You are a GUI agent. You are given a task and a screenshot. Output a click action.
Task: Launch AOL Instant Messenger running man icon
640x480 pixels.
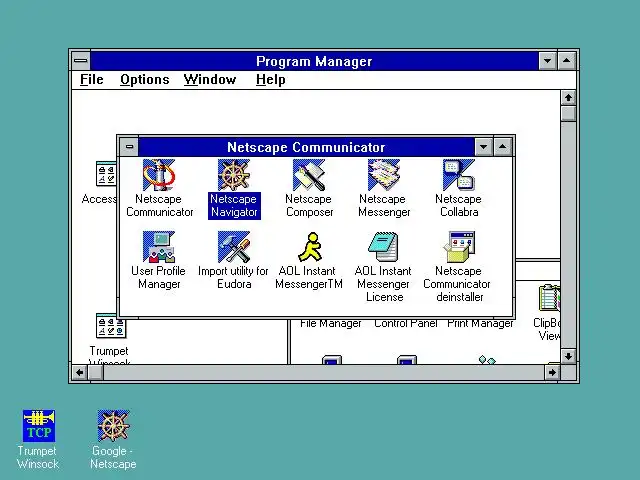coord(309,247)
